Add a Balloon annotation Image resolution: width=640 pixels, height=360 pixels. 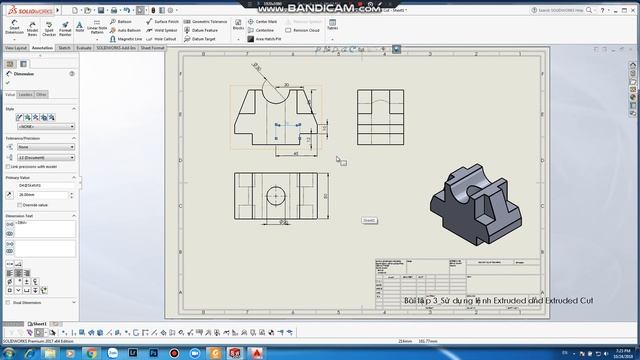(x=121, y=21)
